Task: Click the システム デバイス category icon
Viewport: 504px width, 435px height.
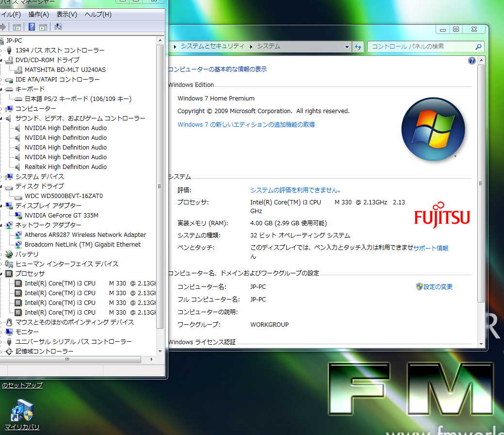Action: click(x=9, y=177)
